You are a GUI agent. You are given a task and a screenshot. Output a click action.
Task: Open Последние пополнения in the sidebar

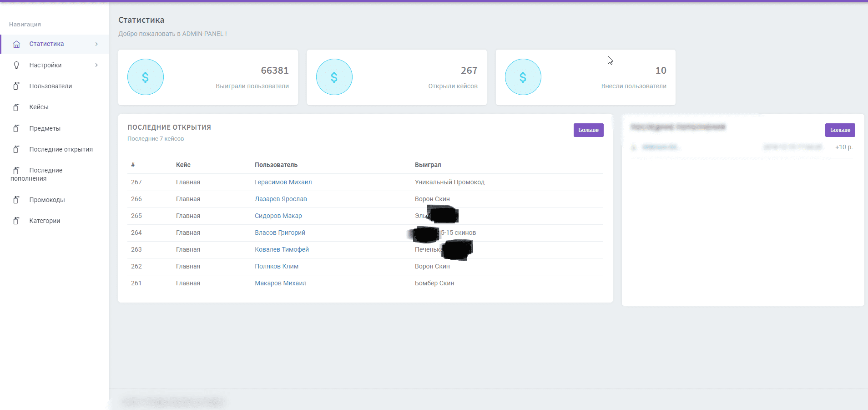pos(45,170)
